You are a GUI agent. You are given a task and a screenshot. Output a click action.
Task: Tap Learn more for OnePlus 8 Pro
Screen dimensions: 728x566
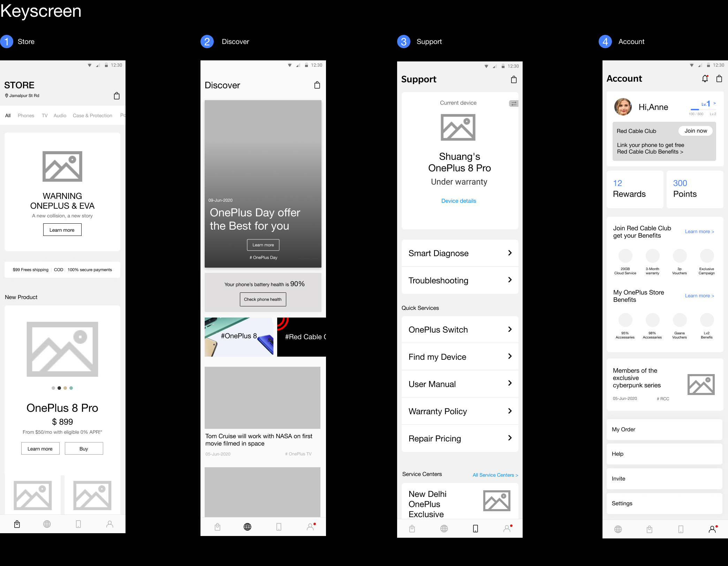point(40,449)
